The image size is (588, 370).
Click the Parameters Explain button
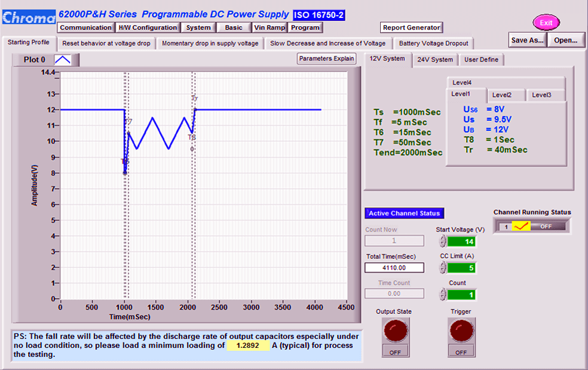pos(327,59)
